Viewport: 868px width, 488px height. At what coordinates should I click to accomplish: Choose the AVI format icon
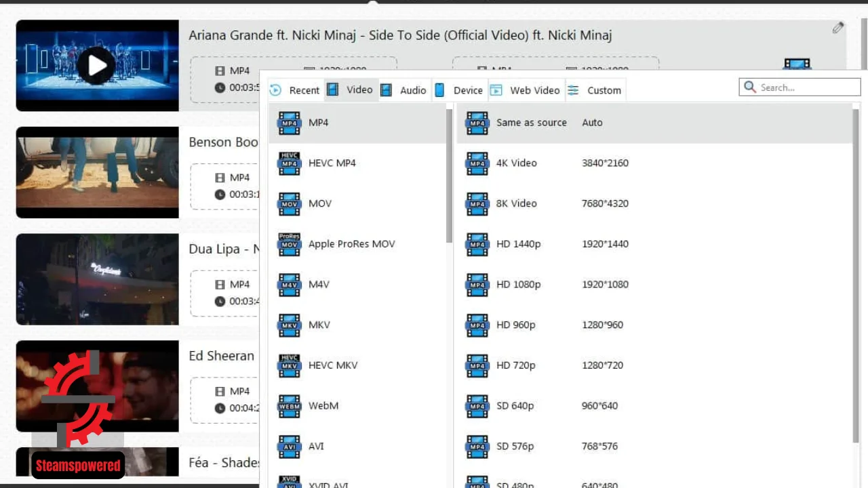[x=290, y=447]
